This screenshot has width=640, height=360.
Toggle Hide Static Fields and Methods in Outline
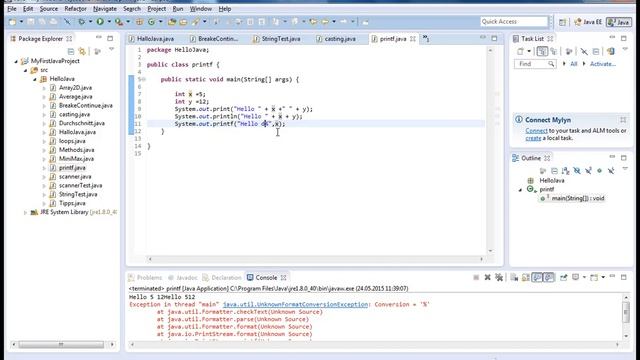coord(588,171)
